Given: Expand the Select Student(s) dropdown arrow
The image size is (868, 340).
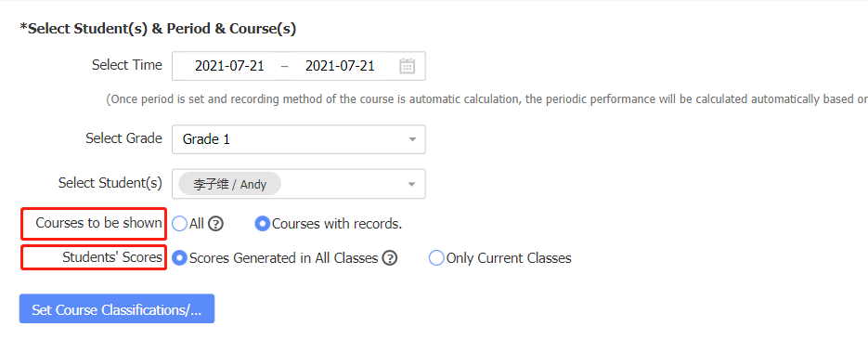Looking at the screenshot, I should (411, 184).
